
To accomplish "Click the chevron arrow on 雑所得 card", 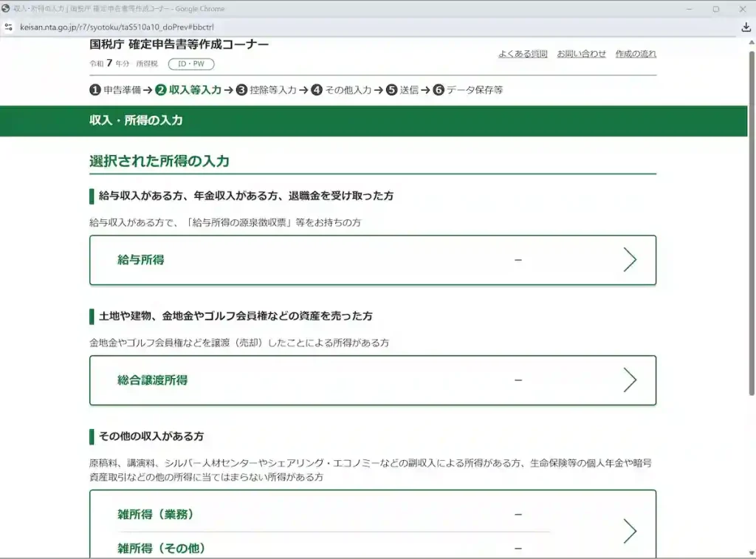I will pos(629,531).
